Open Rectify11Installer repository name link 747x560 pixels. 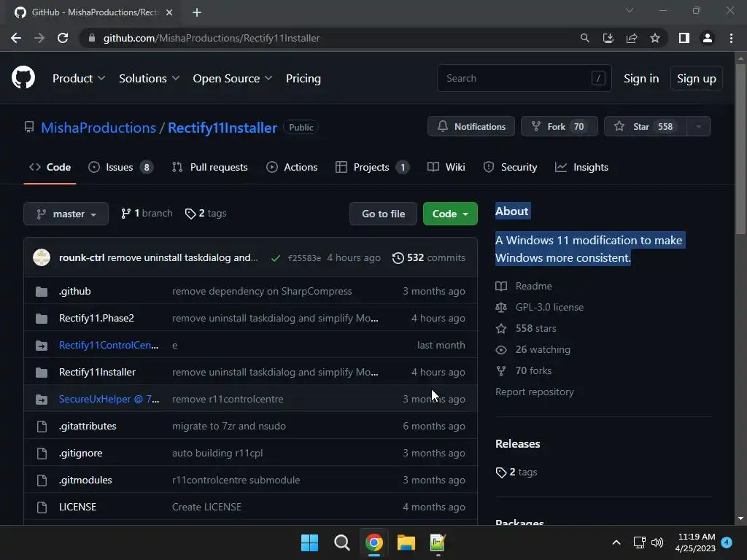coord(222,128)
